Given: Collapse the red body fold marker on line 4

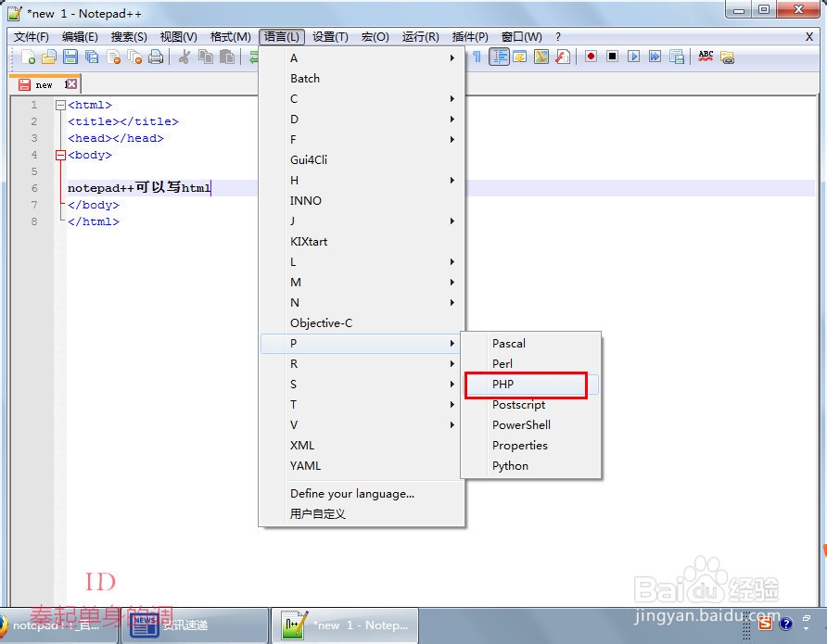Looking at the screenshot, I should click(x=60, y=155).
